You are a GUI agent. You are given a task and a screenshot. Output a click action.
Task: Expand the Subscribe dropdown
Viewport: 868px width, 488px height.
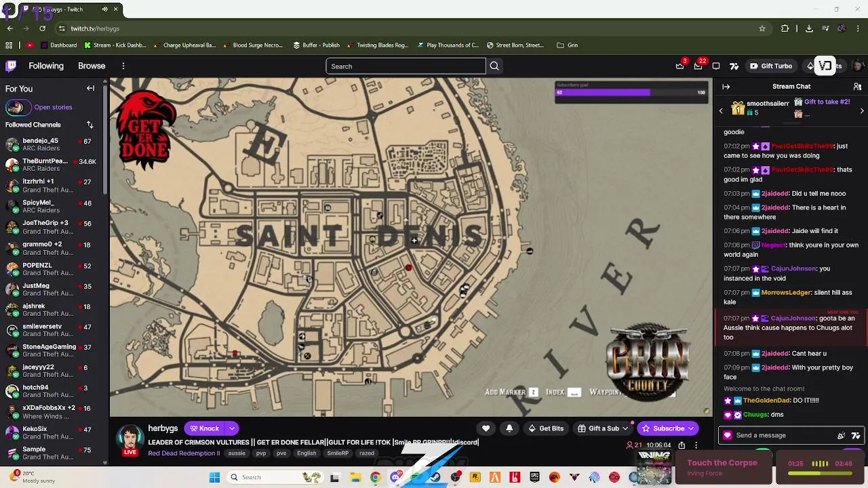coord(691,428)
